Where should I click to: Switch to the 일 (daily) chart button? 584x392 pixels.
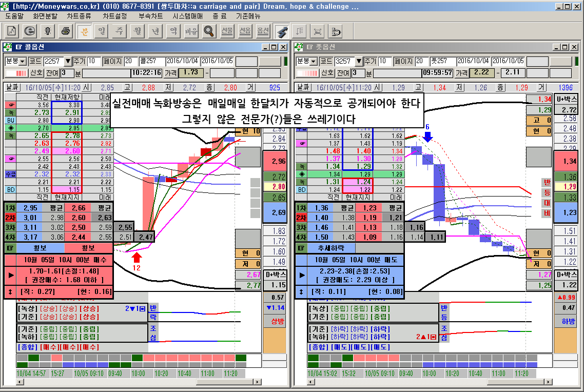coord(102,31)
